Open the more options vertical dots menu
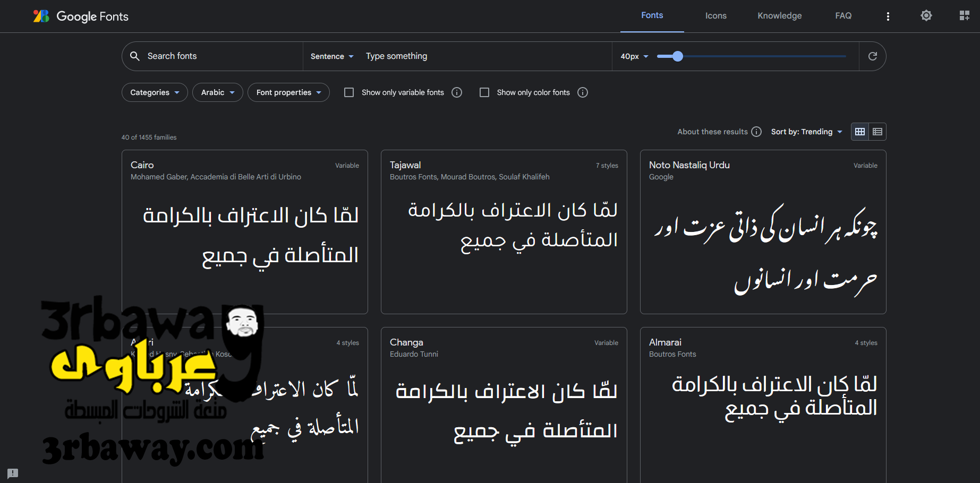The height and width of the screenshot is (483, 980). (x=888, y=16)
